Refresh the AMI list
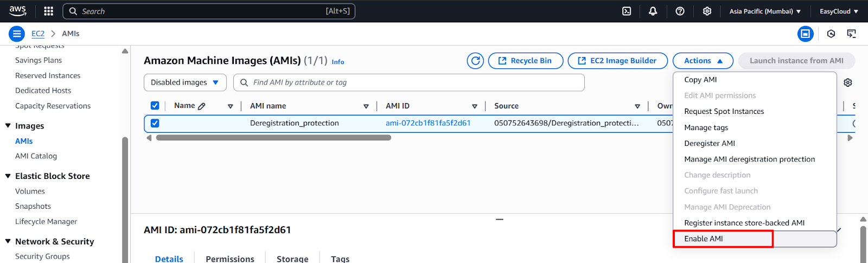868x263 pixels. pos(476,61)
